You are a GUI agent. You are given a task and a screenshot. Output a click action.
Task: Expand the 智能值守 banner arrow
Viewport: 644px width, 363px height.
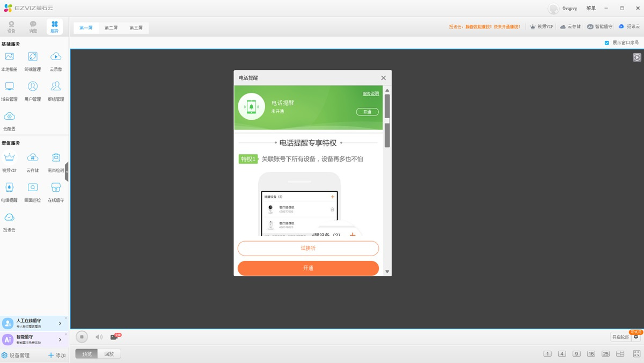[x=60, y=339]
